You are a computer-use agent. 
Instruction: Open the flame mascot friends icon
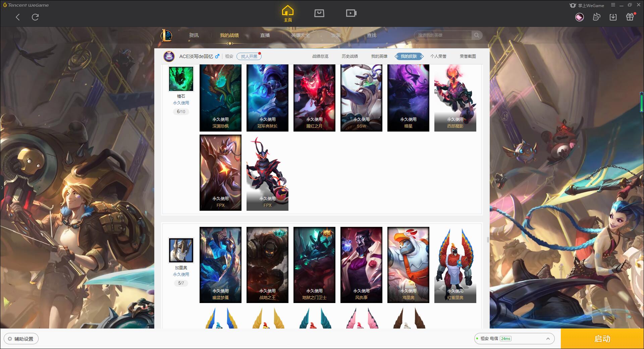(596, 17)
